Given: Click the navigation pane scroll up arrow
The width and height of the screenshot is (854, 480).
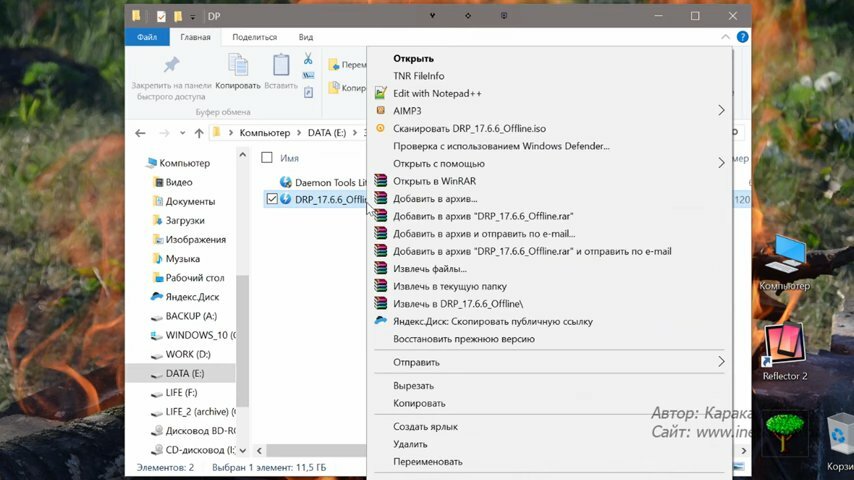Looking at the screenshot, I should click(x=243, y=155).
